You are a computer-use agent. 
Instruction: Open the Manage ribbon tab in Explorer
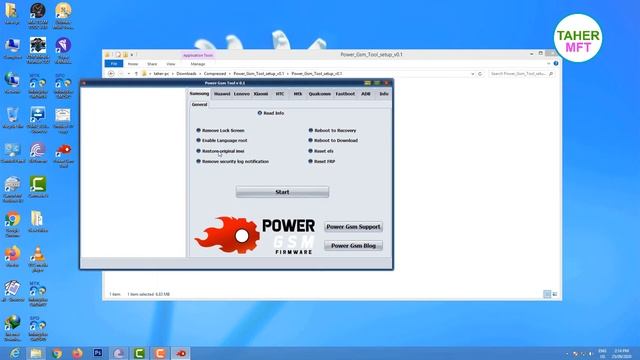click(x=198, y=64)
